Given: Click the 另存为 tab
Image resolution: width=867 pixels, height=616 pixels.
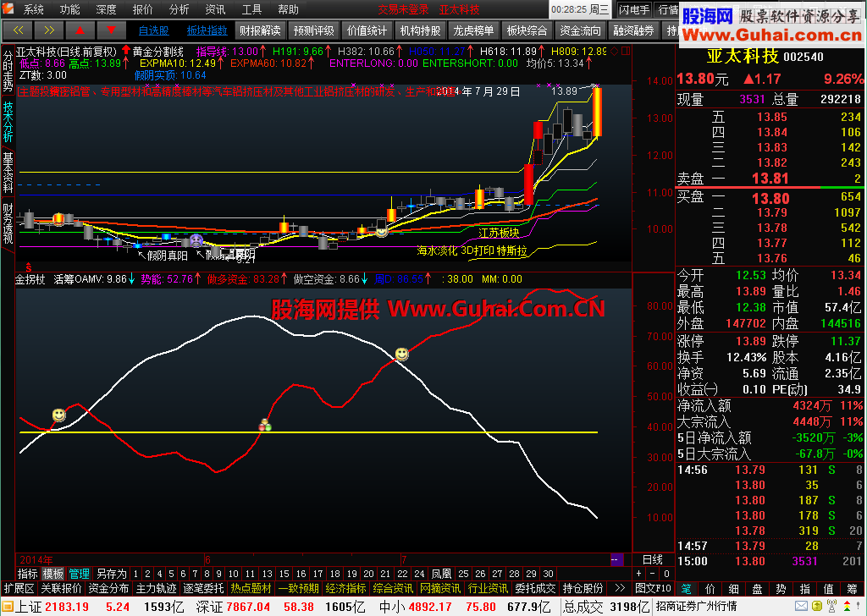Looking at the screenshot, I should [111, 574].
